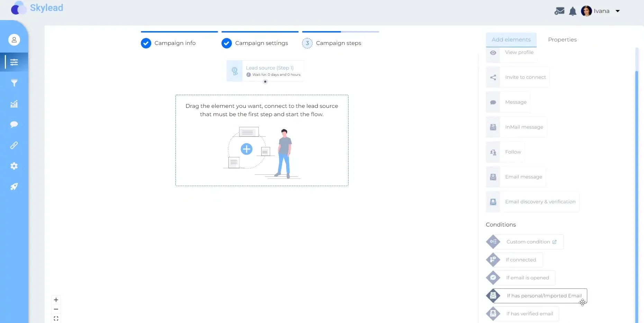Expand the Ivana account dropdown arrow

(618, 11)
